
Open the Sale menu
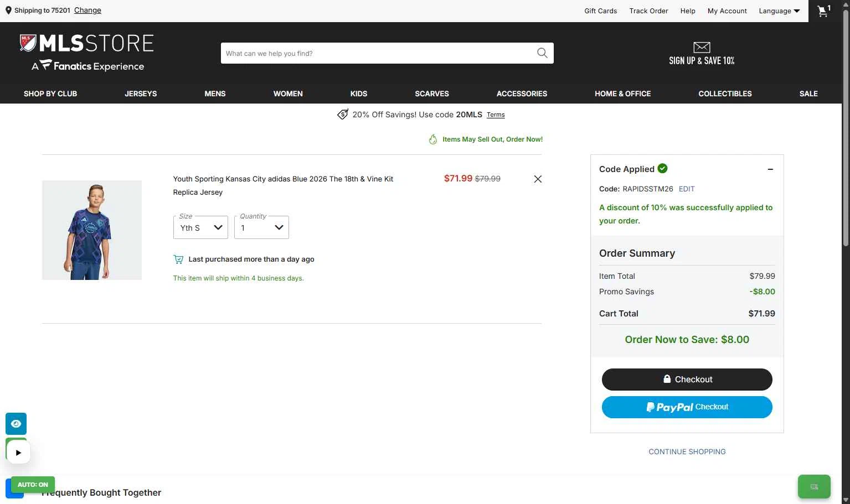pyautogui.click(x=808, y=93)
